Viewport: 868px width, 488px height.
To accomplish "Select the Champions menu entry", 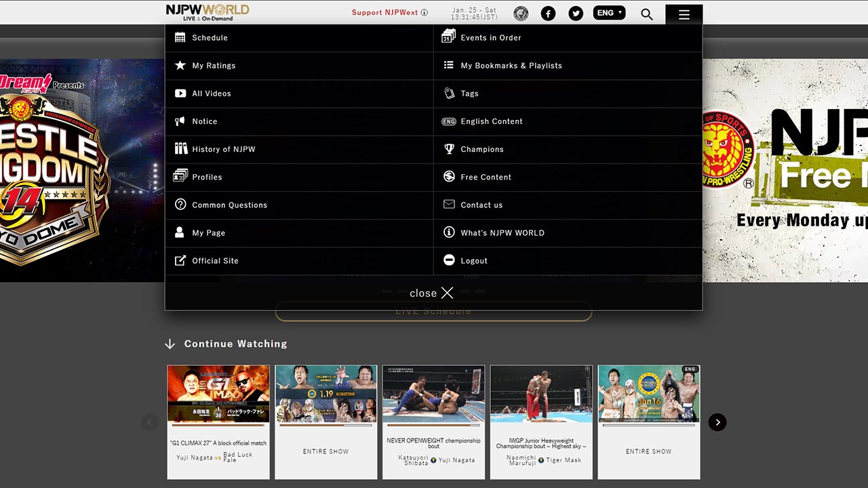I will pos(568,149).
